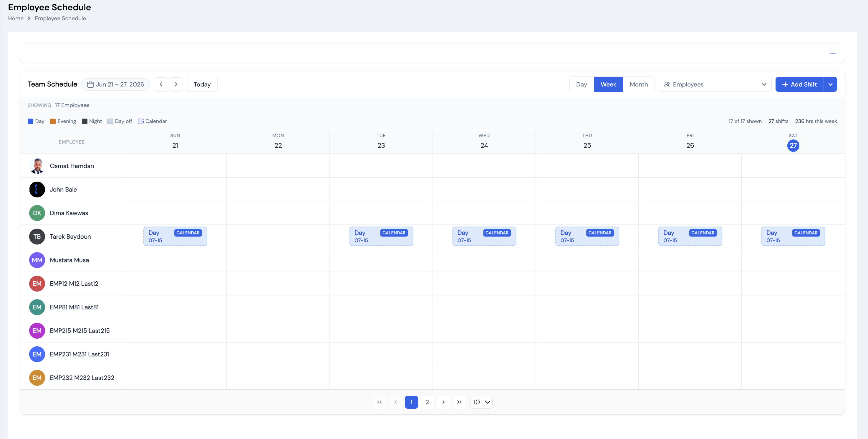
Task: Select page 1 in pagination
Action: [411, 402]
